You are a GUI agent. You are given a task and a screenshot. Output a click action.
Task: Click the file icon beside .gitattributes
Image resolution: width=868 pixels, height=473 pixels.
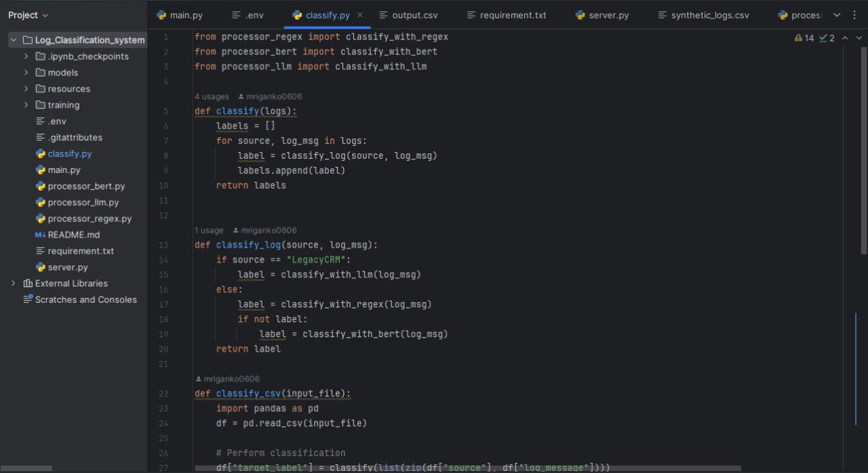pyautogui.click(x=41, y=137)
